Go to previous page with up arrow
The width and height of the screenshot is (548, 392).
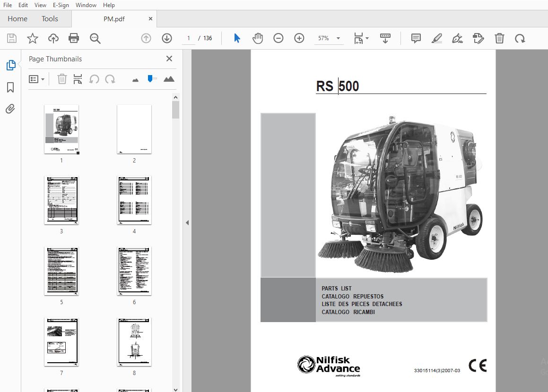[146, 38]
